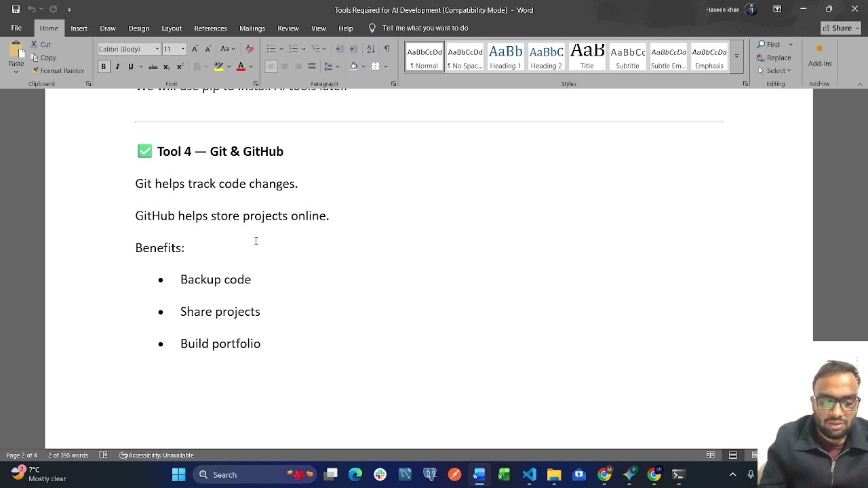
Task: Toggle bold formatting
Action: click(104, 66)
